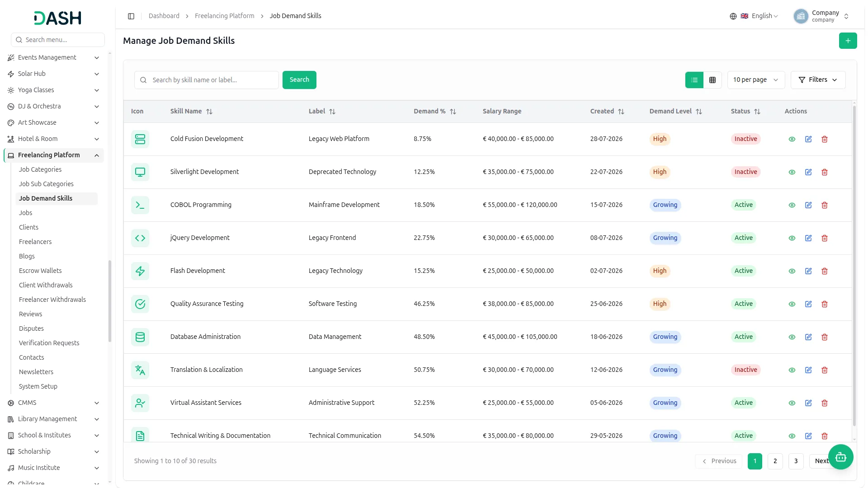Click the Cold Fusion Development server icon
This screenshot has height=488, width=868.
tap(140, 139)
